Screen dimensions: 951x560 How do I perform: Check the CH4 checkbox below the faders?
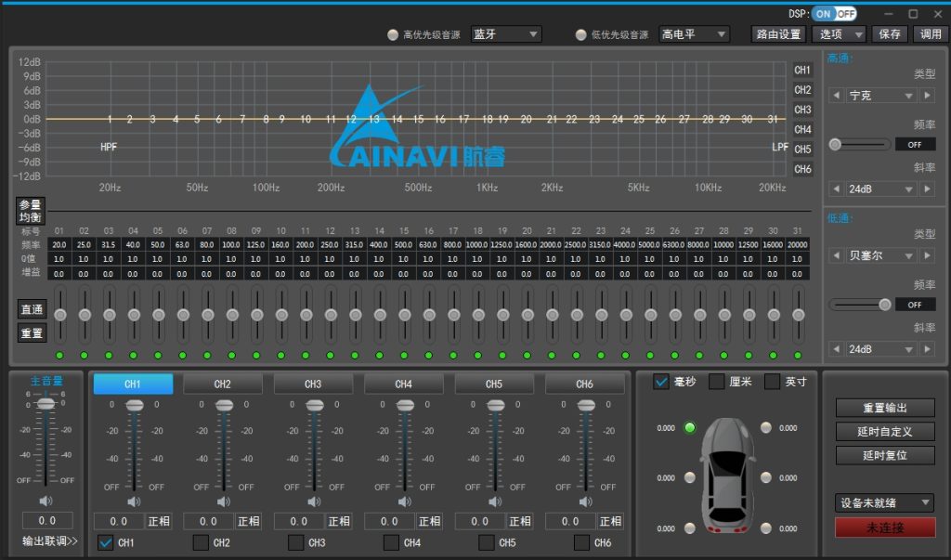point(392,542)
